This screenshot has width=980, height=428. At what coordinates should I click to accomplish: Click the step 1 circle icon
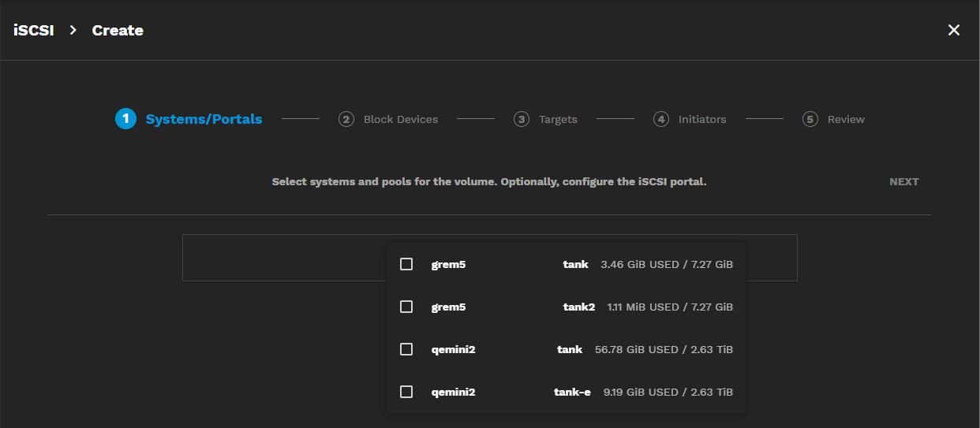pos(125,119)
